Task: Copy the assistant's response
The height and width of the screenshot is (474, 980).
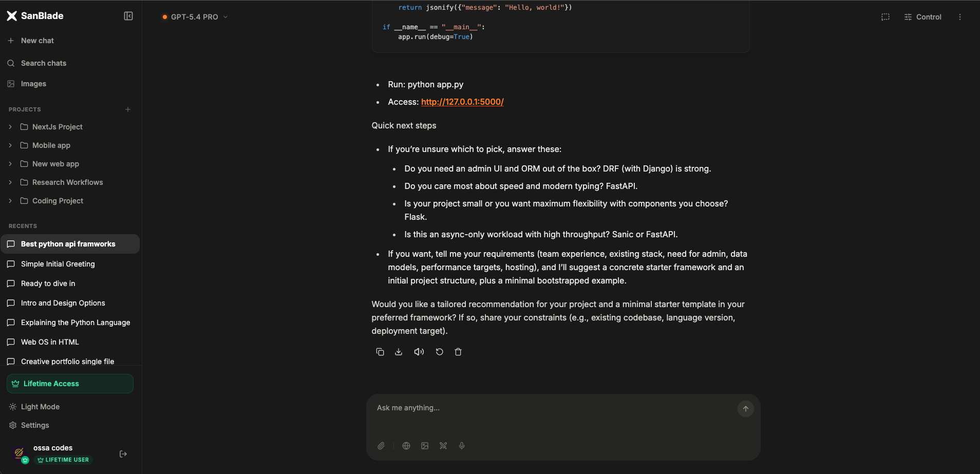Action: click(x=380, y=352)
